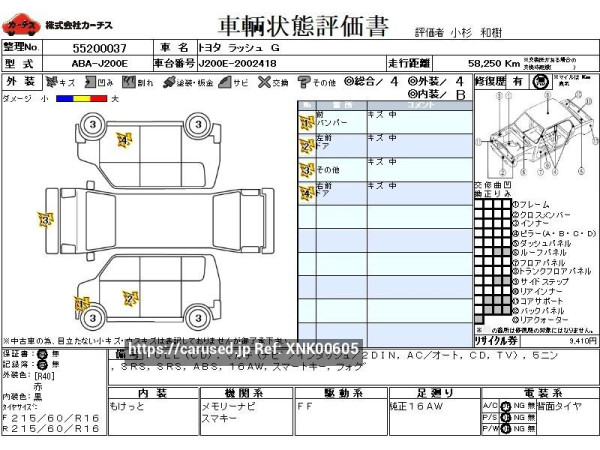
Task: Select the A/C NG status circle
Action: [x=505, y=405]
